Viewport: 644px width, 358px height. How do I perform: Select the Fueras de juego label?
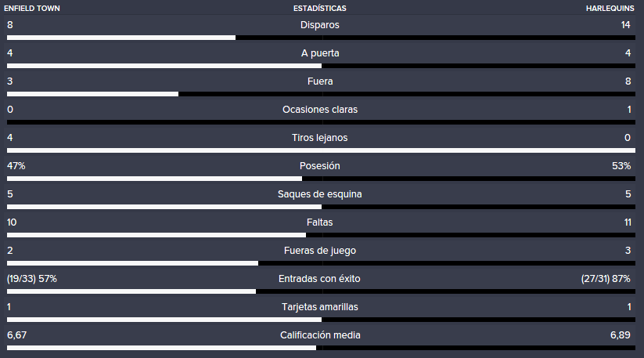[320, 251]
